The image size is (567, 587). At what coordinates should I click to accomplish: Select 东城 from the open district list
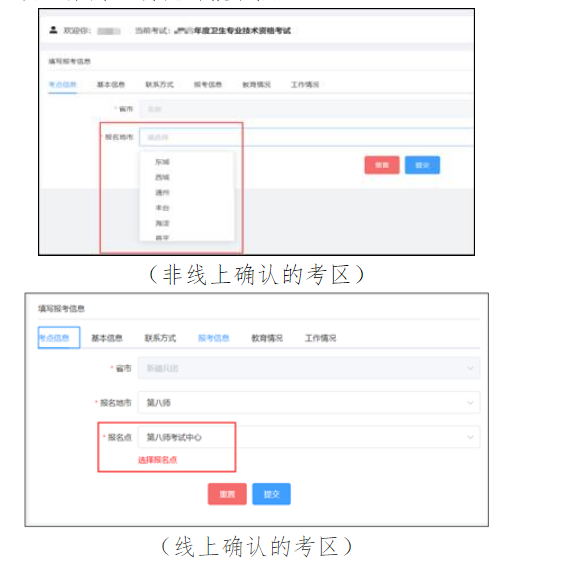point(162,162)
